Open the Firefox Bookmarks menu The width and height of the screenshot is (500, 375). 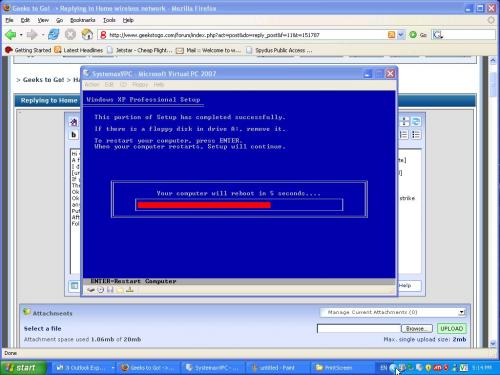coord(82,20)
